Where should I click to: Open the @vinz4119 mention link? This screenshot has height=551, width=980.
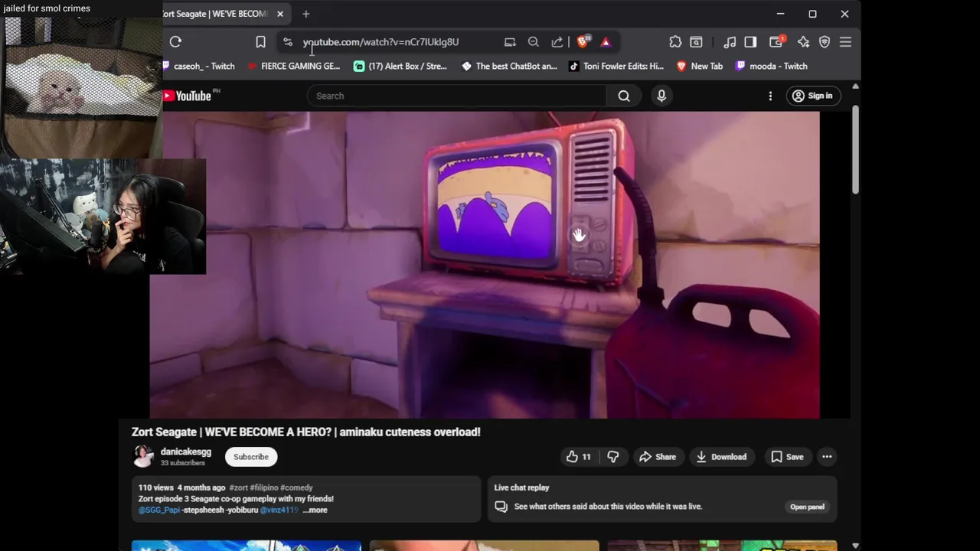[x=279, y=510]
